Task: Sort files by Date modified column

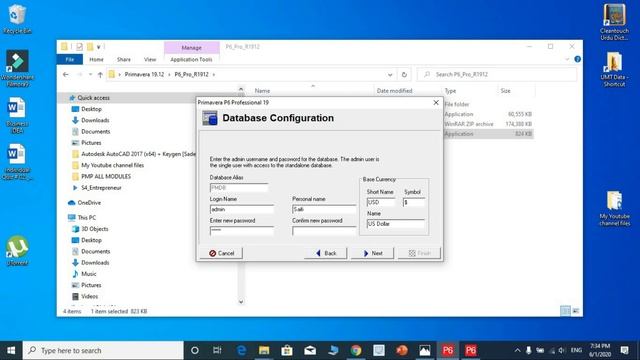Action: [394, 91]
